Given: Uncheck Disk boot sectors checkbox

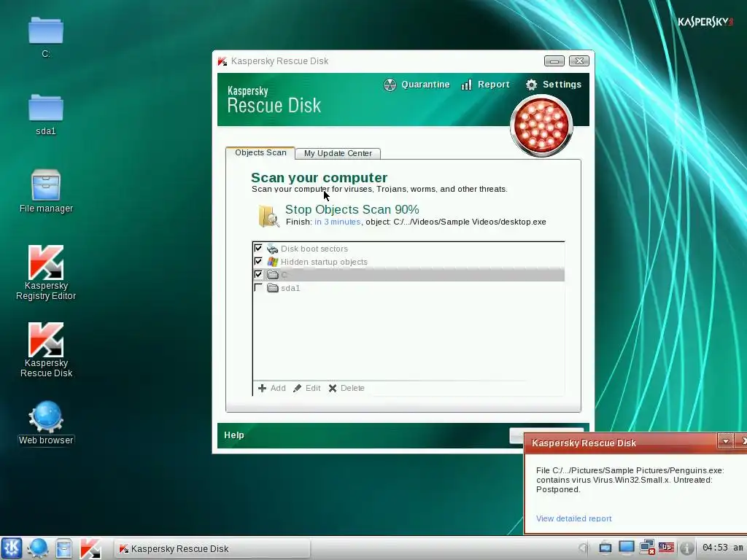Looking at the screenshot, I should coord(258,248).
